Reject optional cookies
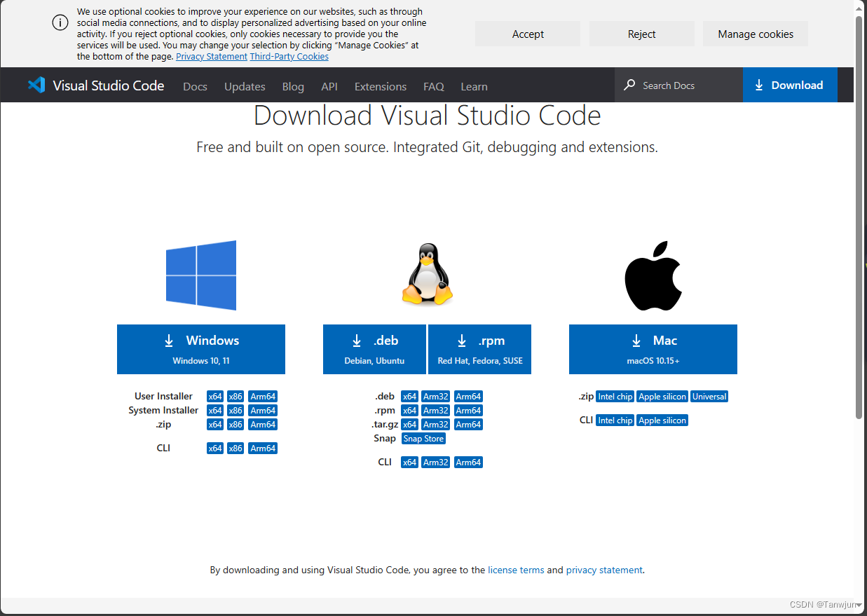Viewport: 867px width, 616px height. (x=642, y=34)
